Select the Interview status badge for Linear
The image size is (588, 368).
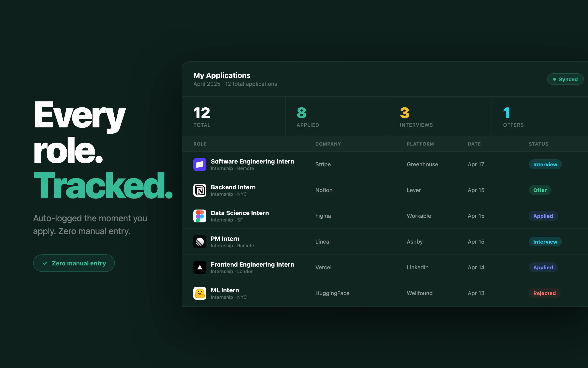[545, 242]
